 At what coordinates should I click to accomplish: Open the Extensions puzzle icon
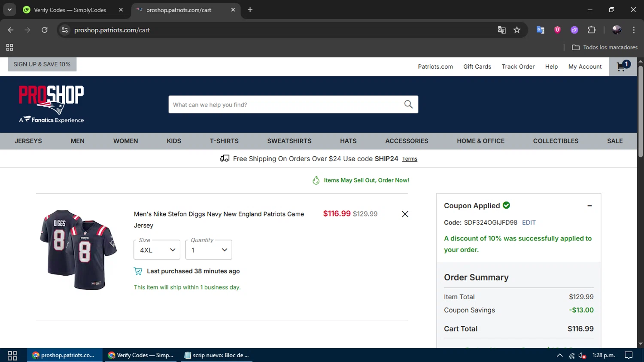pos(592,30)
